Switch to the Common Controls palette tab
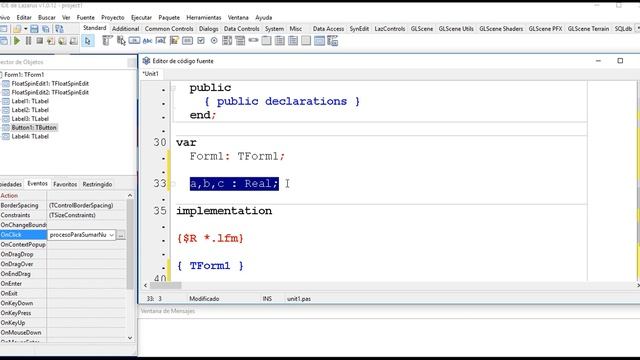This screenshot has height=360, width=640. 169,29
